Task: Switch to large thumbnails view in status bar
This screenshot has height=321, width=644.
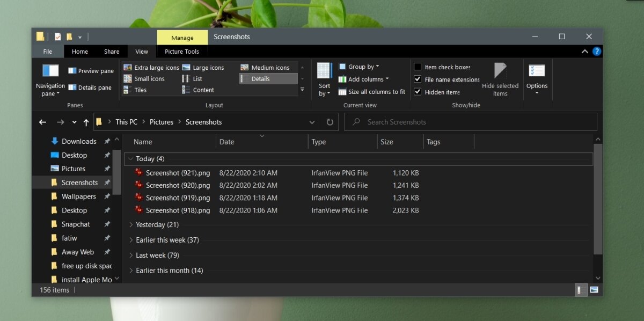Action: [x=594, y=290]
